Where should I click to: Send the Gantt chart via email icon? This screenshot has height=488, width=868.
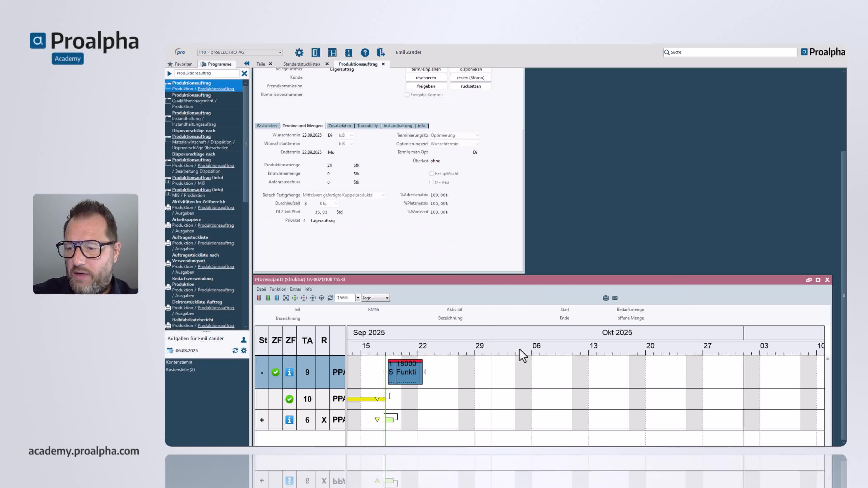coord(615,298)
